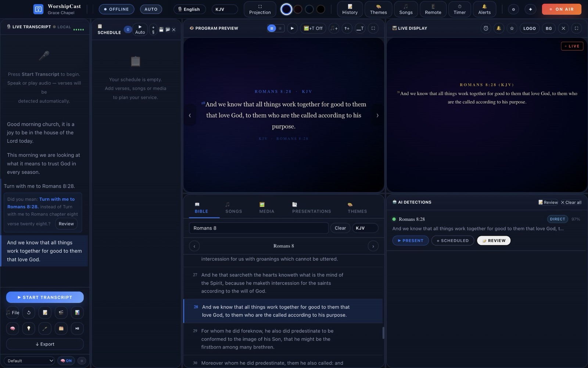This screenshot has height=368, width=588.
Task: Open the Timer tool
Action: coord(459,9)
